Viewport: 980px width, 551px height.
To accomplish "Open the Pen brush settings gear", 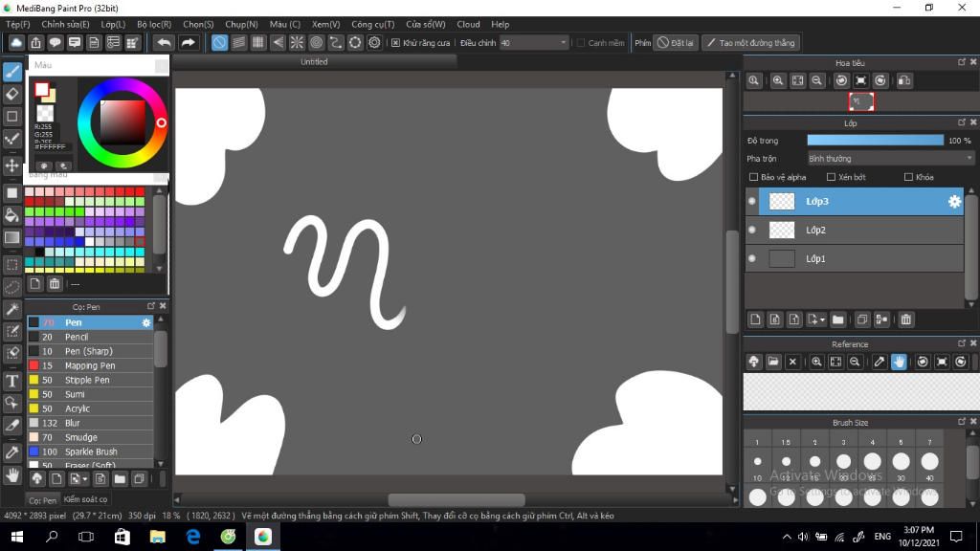I will click(x=146, y=323).
